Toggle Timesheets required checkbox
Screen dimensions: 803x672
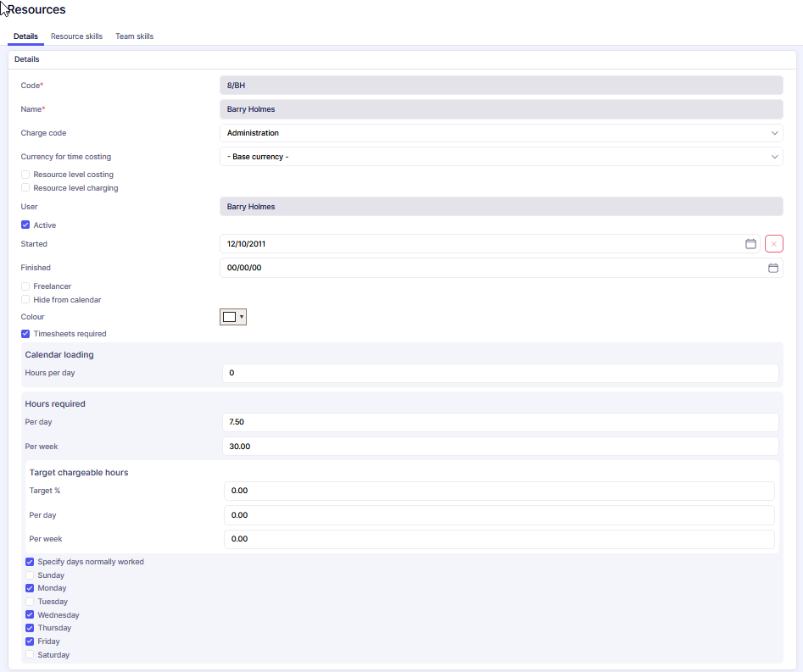click(x=25, y=334)
